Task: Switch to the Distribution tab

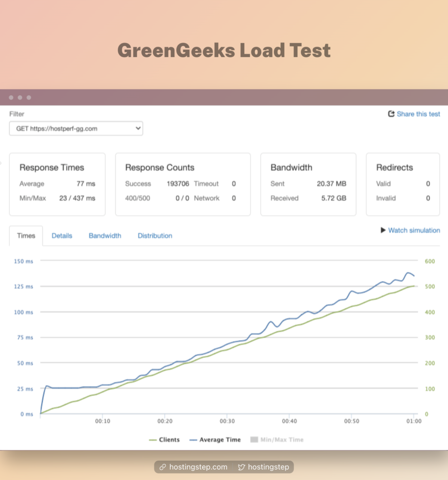Action: tap(155, 236)
